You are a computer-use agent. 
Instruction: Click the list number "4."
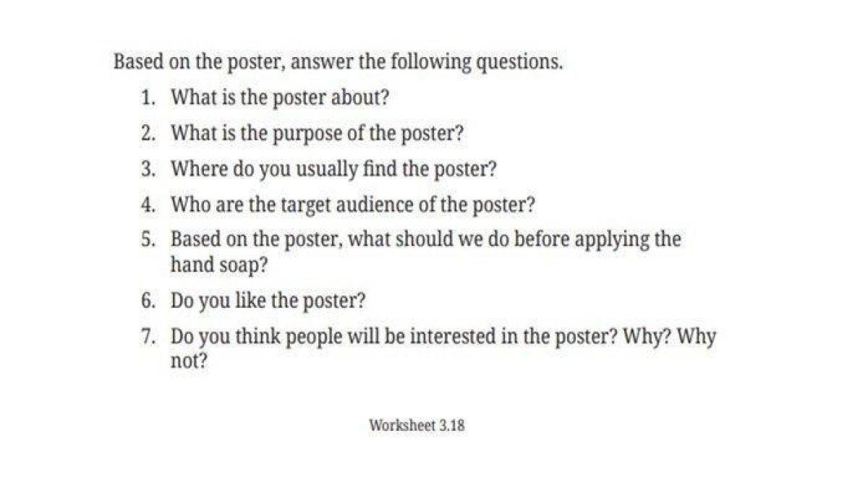[x=150, y=205]
